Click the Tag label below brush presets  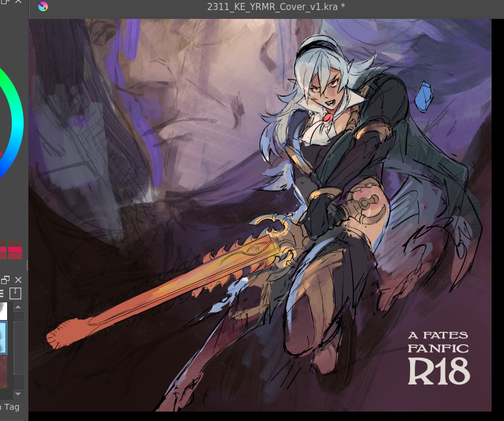(12, 407)
